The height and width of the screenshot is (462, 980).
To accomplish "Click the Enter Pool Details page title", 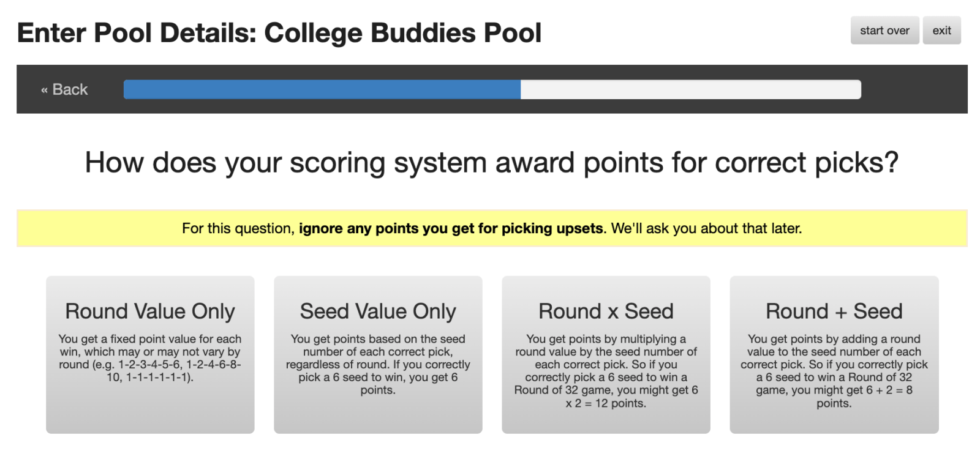I will [279, 33].
